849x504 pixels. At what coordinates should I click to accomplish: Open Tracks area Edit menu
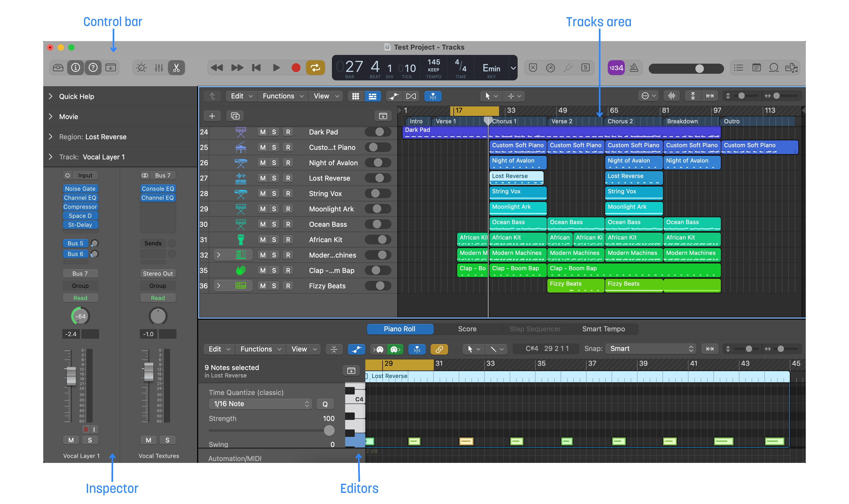(241, 96)
